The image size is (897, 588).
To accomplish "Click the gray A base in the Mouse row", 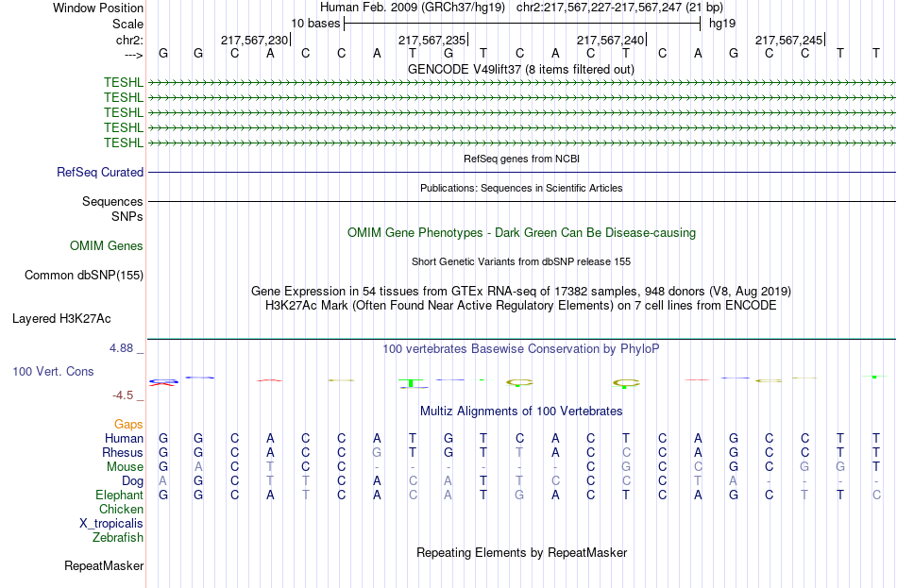I will pos(198,467).
